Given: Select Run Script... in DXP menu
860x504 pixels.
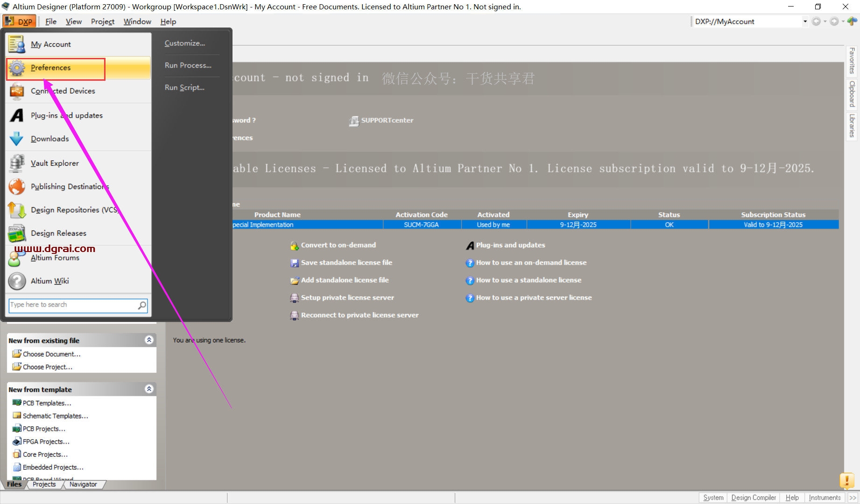Looking at the screenshot, I should tap(184, 87).
